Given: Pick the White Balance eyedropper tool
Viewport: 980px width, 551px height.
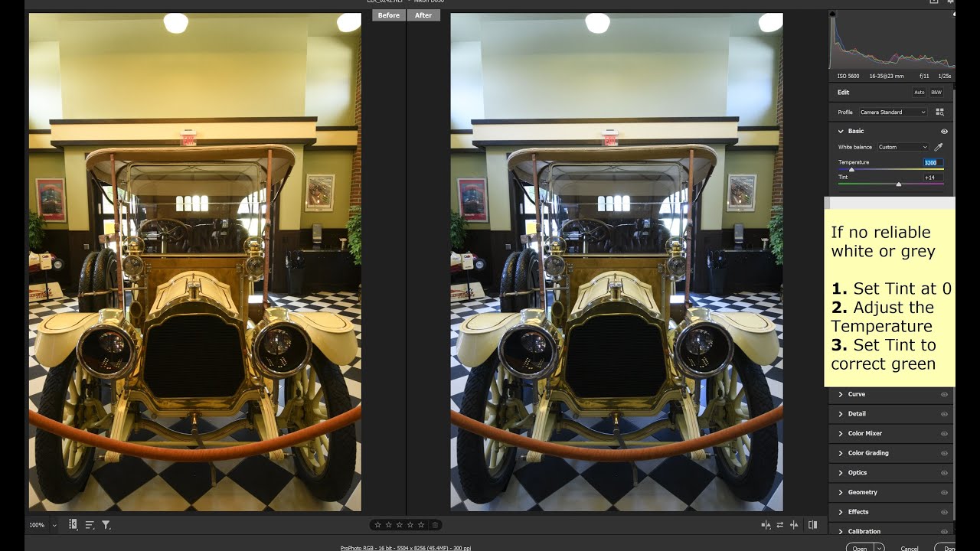Looking at the screenshot, I should (939, 147).
